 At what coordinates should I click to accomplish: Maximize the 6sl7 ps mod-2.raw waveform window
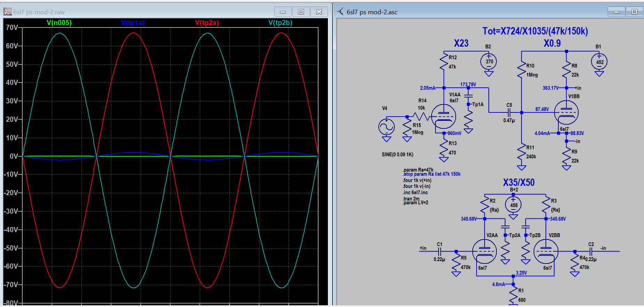(301, 12)
